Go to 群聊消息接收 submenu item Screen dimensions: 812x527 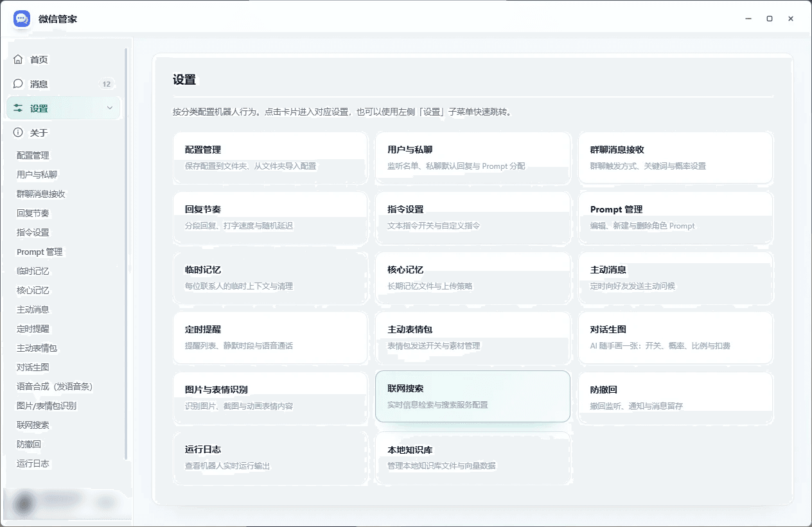(x=41, y=194)
